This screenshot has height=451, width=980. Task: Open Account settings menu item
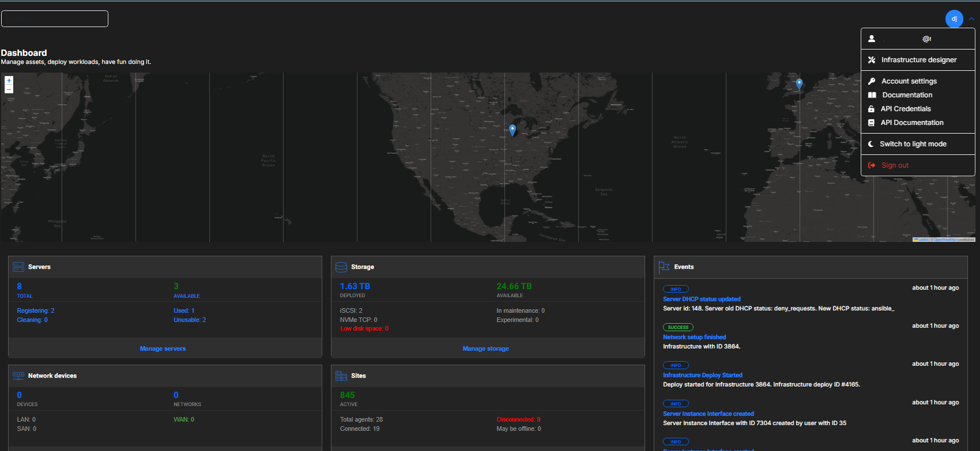click(x=909, y=81)
